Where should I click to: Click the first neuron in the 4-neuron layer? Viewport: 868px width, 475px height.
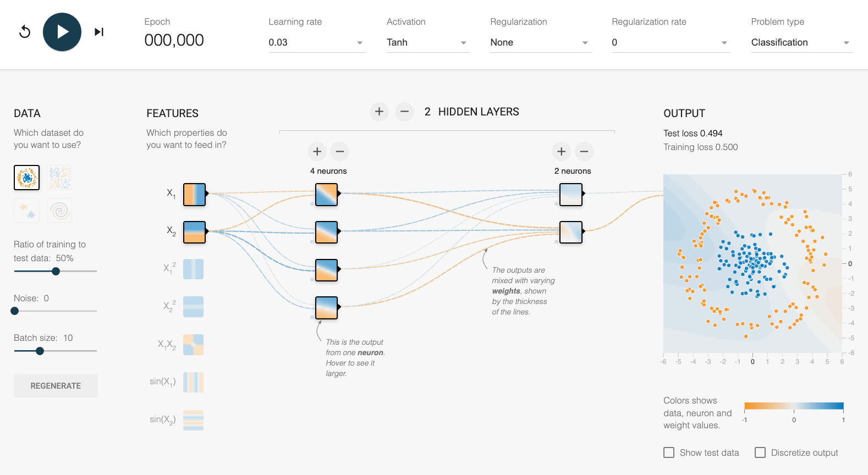tap(326, 195)
